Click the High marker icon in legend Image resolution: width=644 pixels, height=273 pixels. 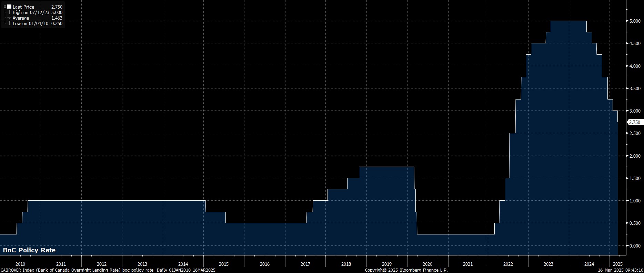9,12
